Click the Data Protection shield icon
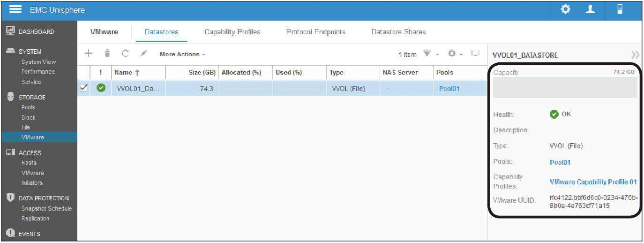This screenshot has width=644, height=243. [10, 197]
